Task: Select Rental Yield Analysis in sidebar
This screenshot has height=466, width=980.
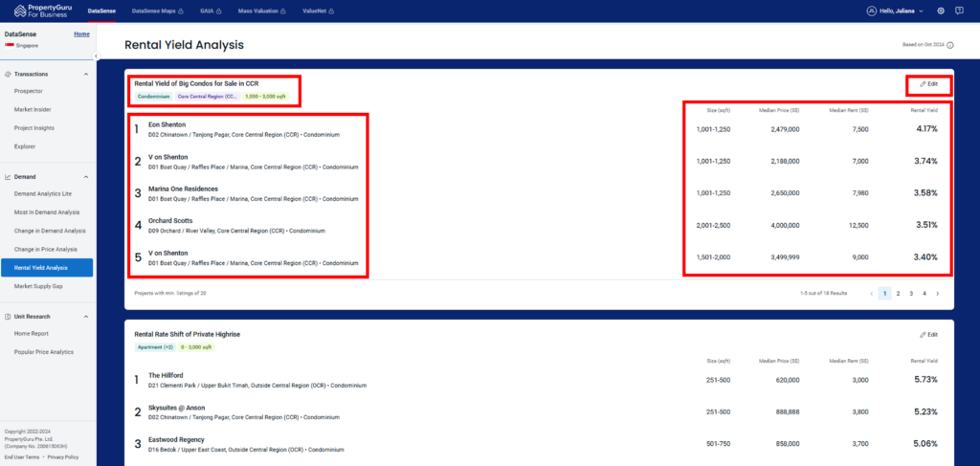Action: pyautogui.click(x=47, y=267)
